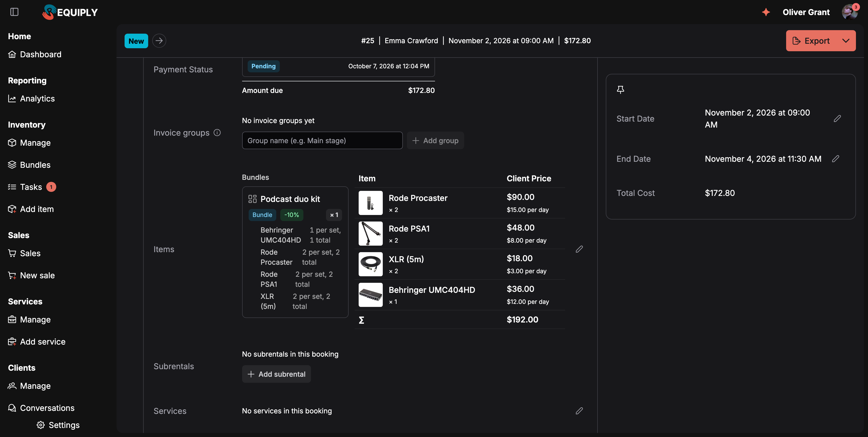Viewport: 868px width, 437px height.
Task: Click the New status badge
Action: [x=136, y=41]
